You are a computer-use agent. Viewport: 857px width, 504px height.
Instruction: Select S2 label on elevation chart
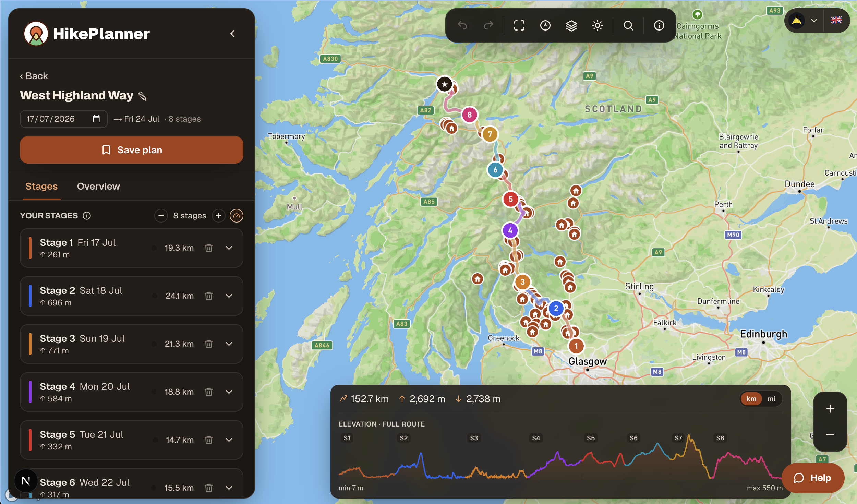click(404, 438)
